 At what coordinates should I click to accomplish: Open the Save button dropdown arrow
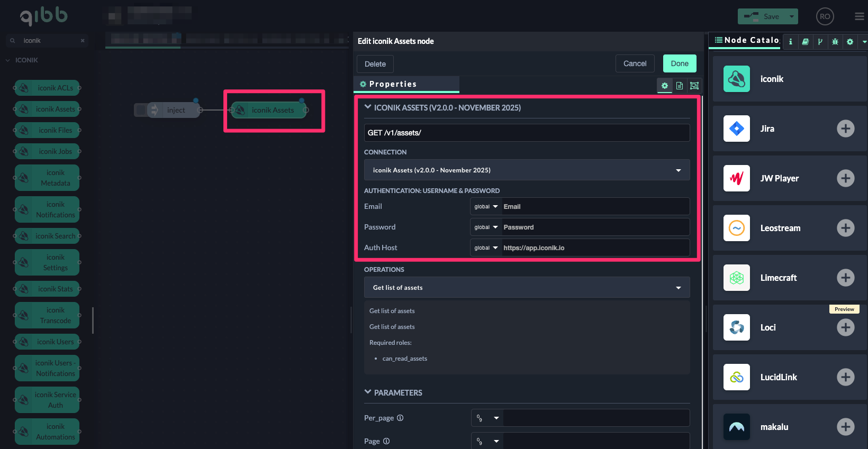coord(792,16)
